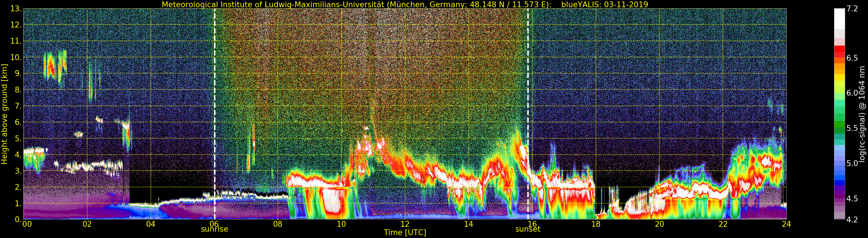Click the '06' time axis tick label
Image resolution: width=868 pixels, height=238 pixels.
click(215, 224)
